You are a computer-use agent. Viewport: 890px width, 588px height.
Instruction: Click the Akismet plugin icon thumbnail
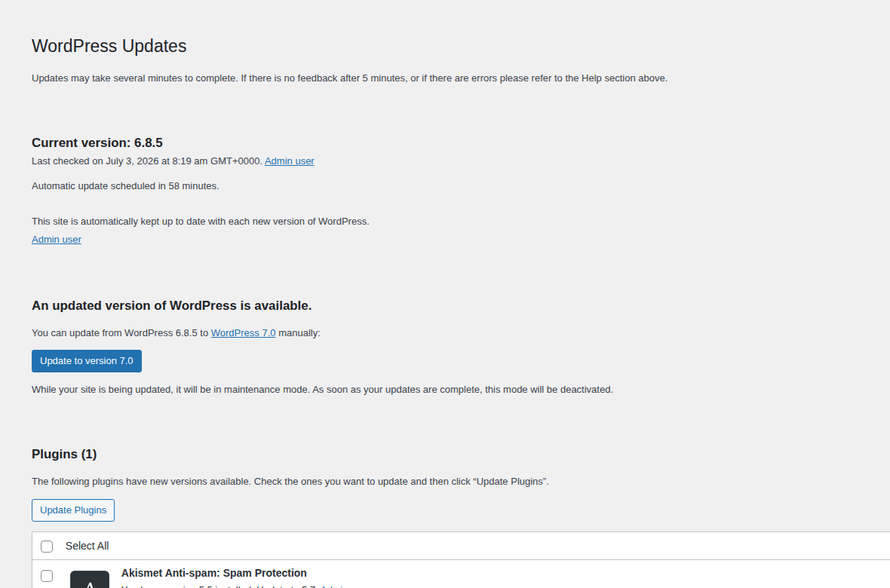click(x=90, y=580)
